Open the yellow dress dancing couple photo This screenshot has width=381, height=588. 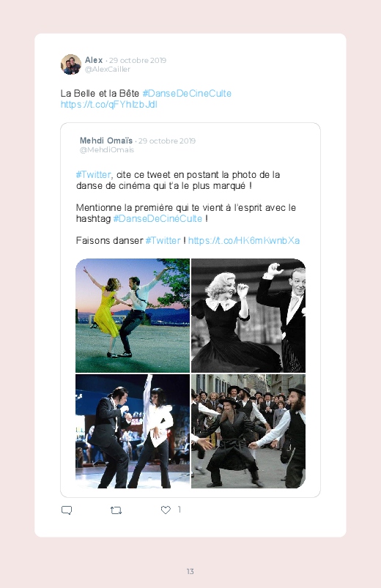pyautogui.click(x=133, y=316)
